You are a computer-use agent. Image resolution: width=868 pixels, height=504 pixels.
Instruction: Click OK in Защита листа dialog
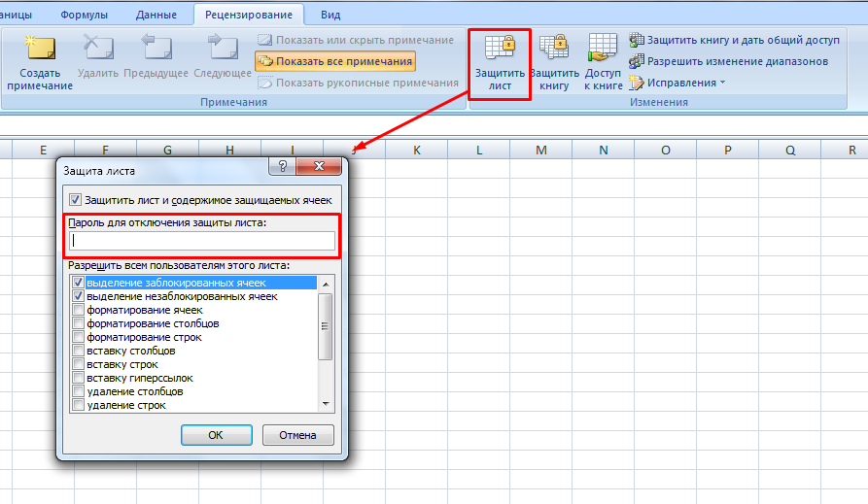217,435
